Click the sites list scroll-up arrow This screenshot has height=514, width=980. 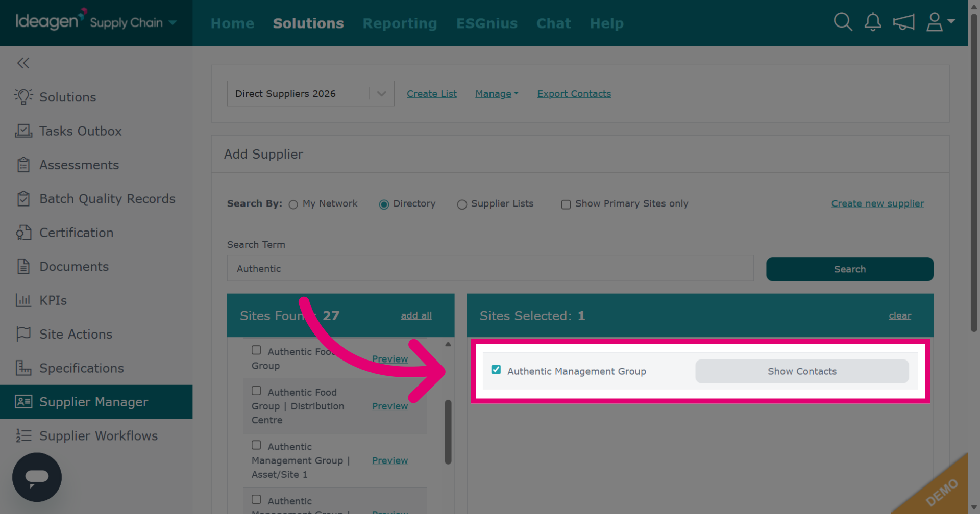point(448,344)
